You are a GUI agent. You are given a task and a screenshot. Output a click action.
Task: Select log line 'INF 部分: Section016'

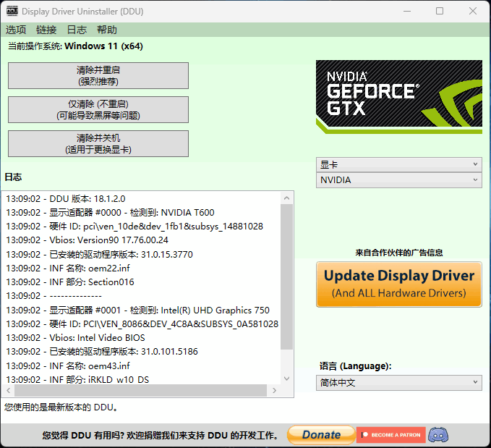pos(70,282)
